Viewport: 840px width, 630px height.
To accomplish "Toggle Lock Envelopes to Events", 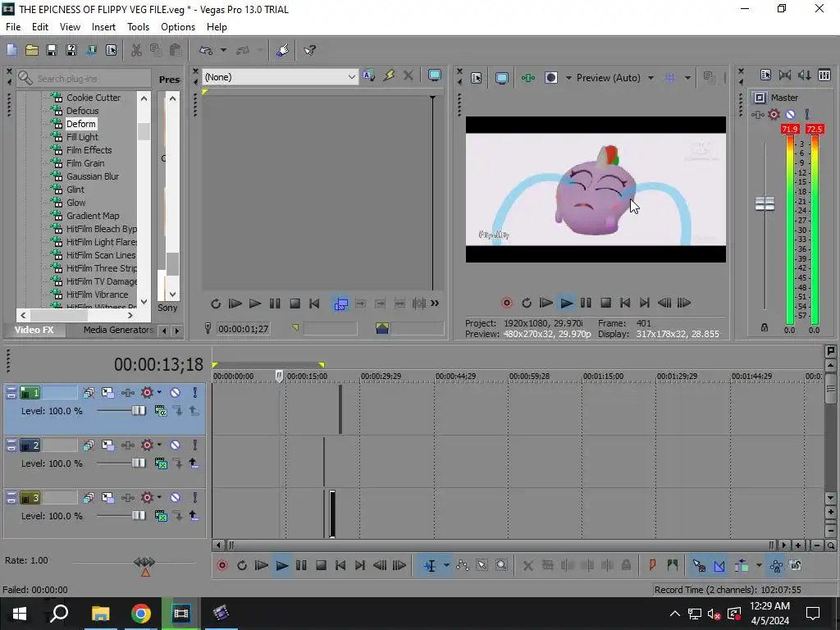I will 776,565.
